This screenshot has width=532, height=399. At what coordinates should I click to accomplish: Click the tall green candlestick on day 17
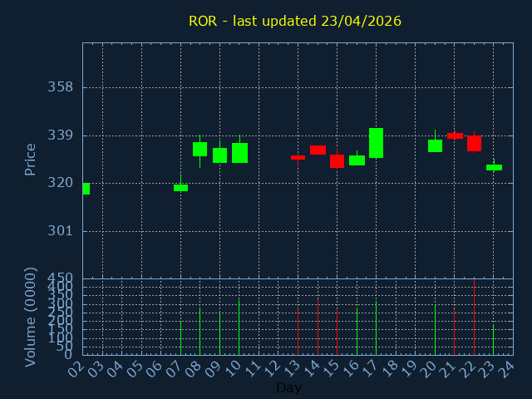click(x=376, y=143)
